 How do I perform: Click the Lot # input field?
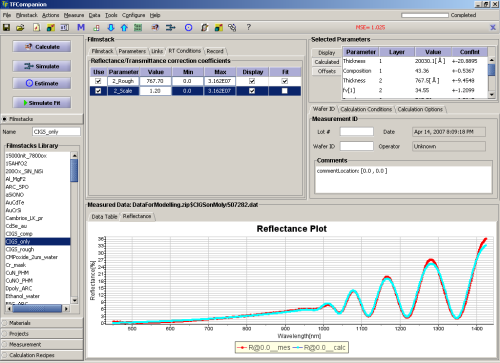(x=356, y=132)
